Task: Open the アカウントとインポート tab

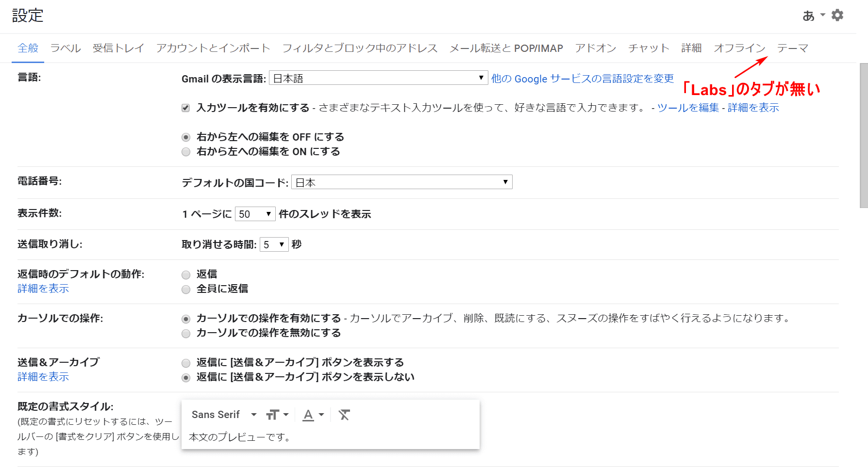Action: (213, 48)
